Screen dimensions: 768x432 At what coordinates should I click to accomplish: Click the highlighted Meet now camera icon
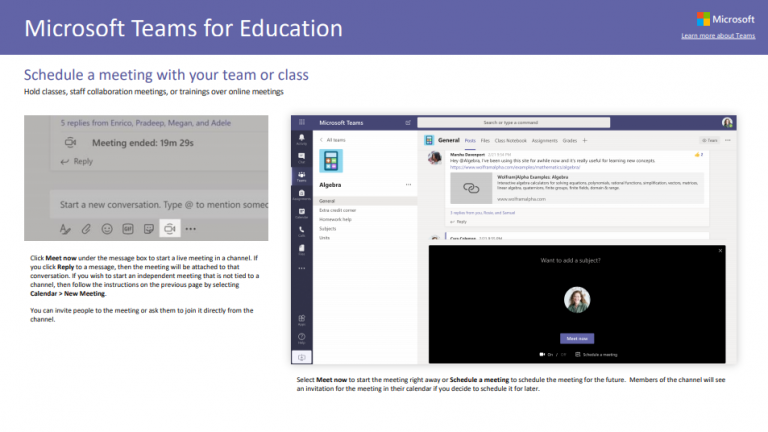pyautogui.click(x=169, y=229)
